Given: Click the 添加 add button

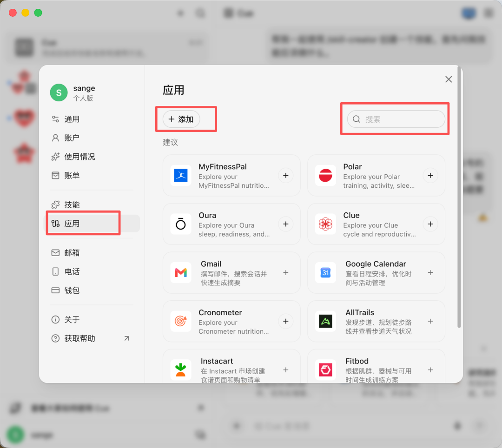Looking at the screenshot, I should [x=181, y=119].
